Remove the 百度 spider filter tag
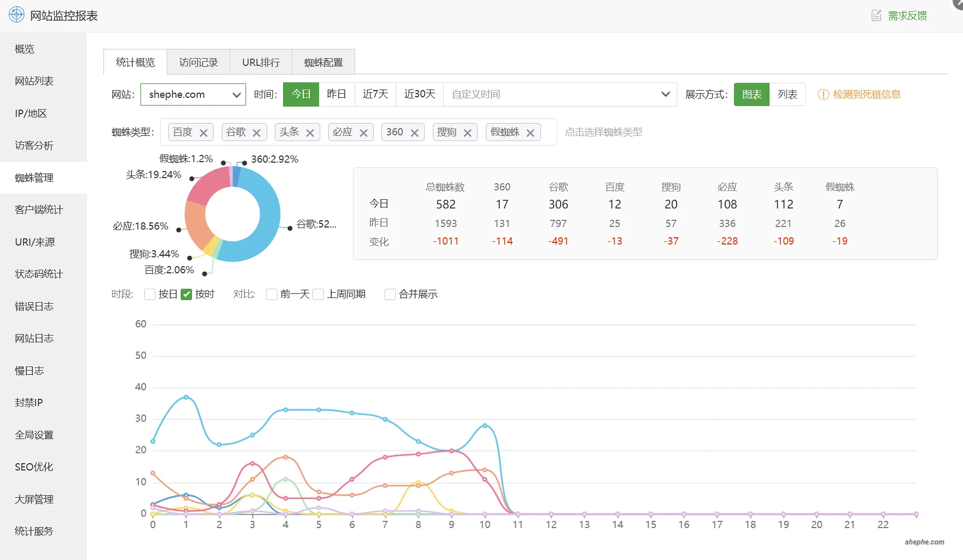 [x=204, y=132]
